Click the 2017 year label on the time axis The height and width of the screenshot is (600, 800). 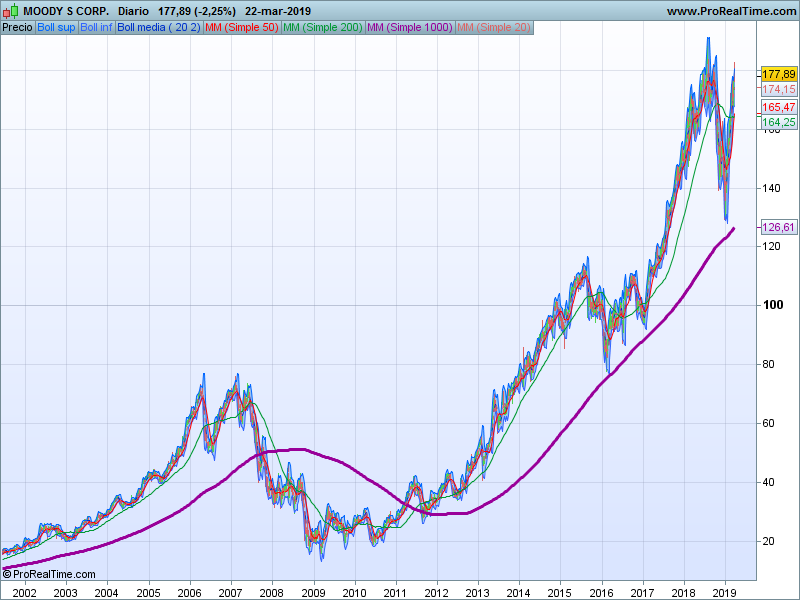[x=642, y=593]
